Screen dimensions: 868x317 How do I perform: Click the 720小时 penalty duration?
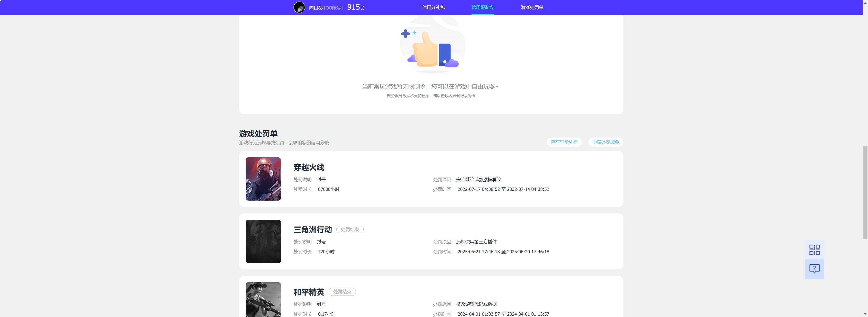(x=326, y=252)
